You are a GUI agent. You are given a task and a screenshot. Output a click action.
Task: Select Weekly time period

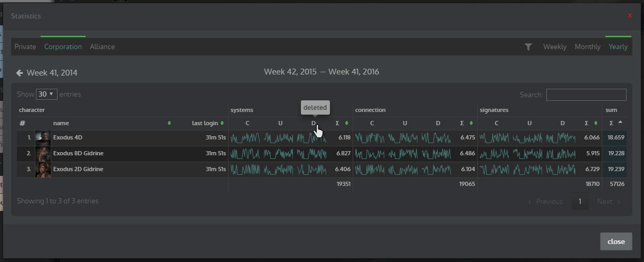pos(555,47)
